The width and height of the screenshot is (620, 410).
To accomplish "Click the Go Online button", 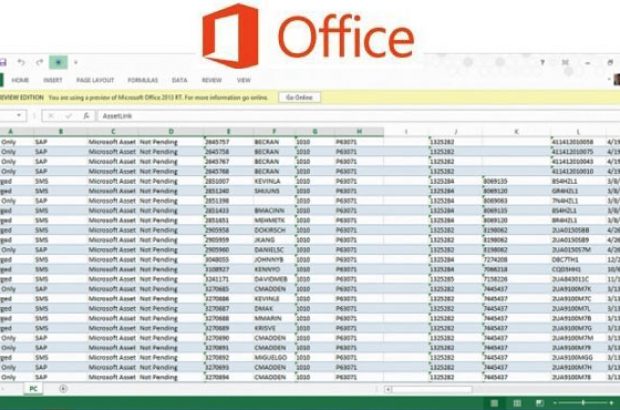I will [x=299, y=98].
